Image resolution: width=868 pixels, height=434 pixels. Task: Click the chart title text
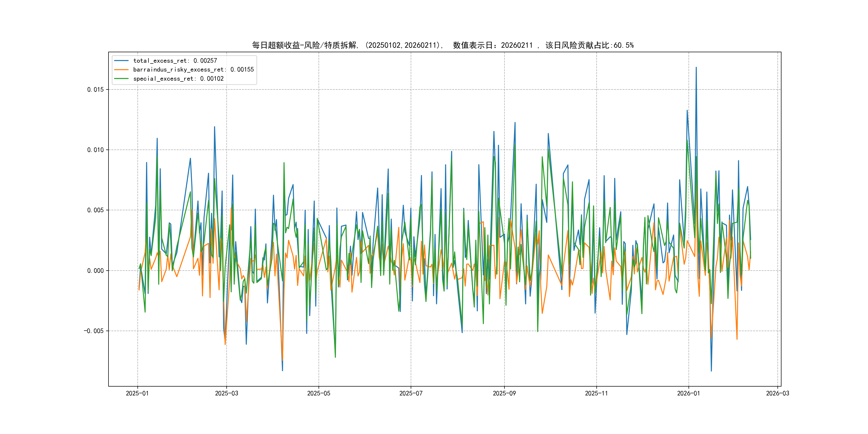[x=442, y=45]
